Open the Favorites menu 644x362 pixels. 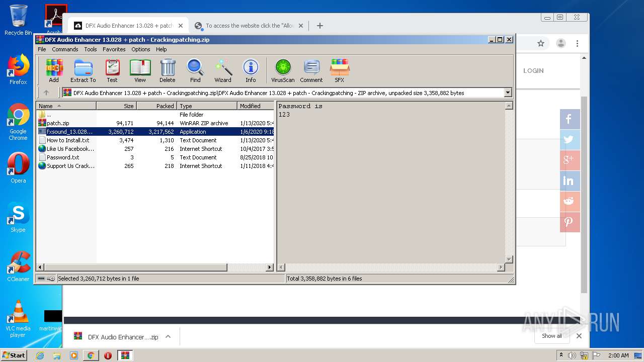pos(114,49)
